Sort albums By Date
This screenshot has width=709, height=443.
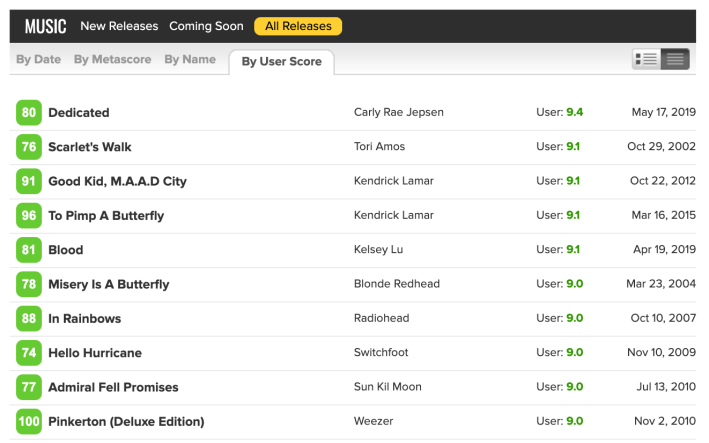[38, 60]
